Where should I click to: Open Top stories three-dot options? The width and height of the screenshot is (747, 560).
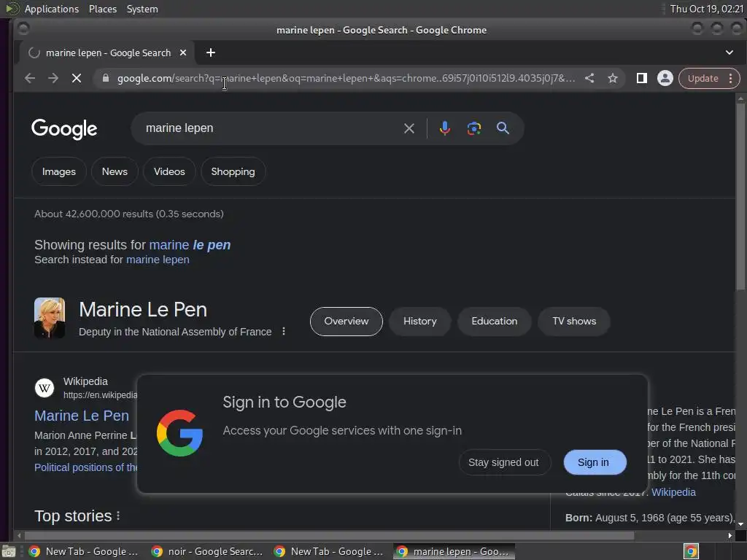[x=118, y=516]
